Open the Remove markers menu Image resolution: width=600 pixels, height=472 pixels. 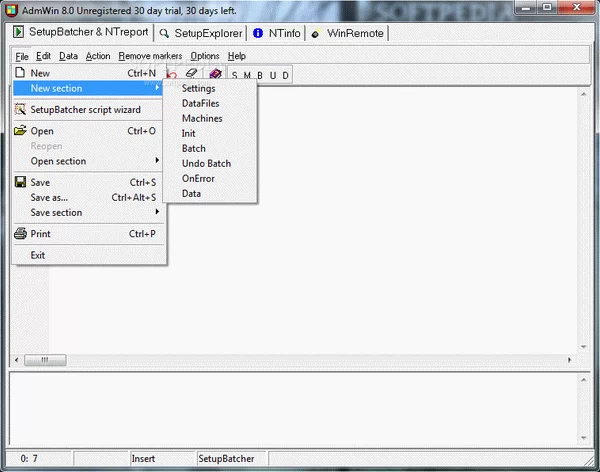[150, 56]
